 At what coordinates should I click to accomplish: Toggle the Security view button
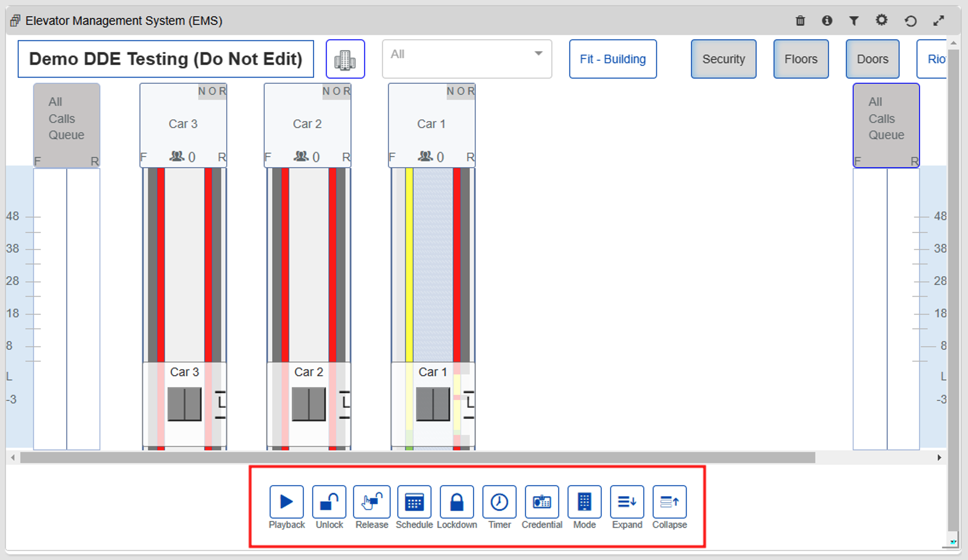(724, 59)
